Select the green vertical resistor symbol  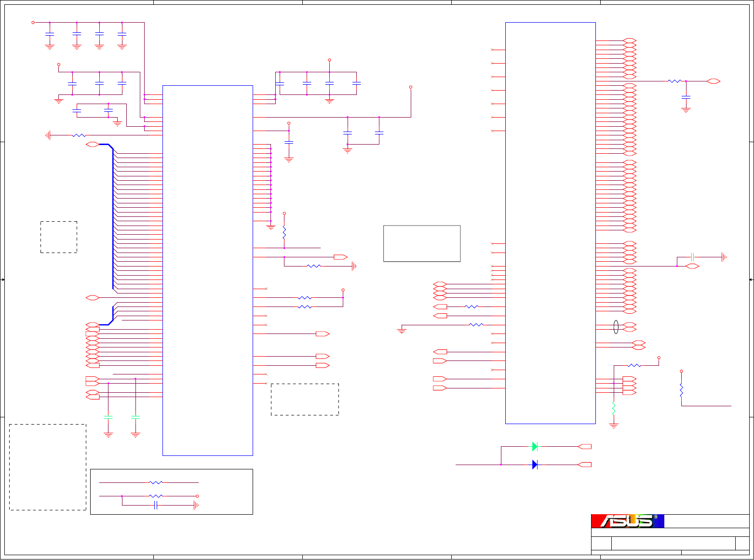click(614, 409)
